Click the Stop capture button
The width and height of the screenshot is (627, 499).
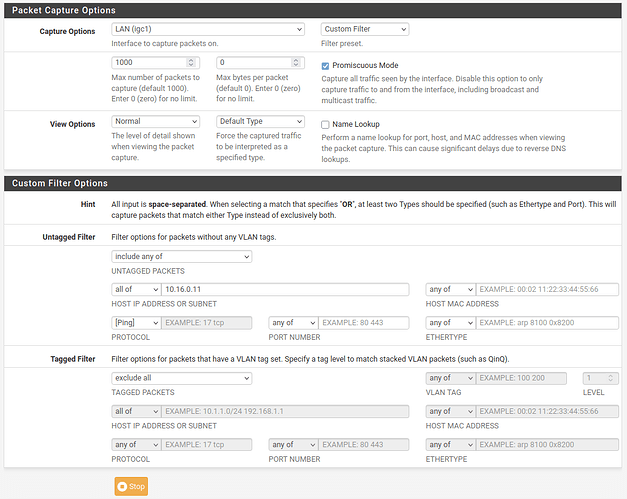[x=132, y=486]
